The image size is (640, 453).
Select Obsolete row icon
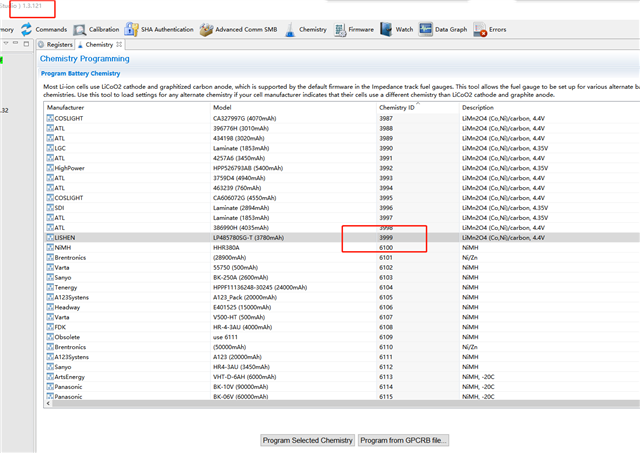(50, 337)
